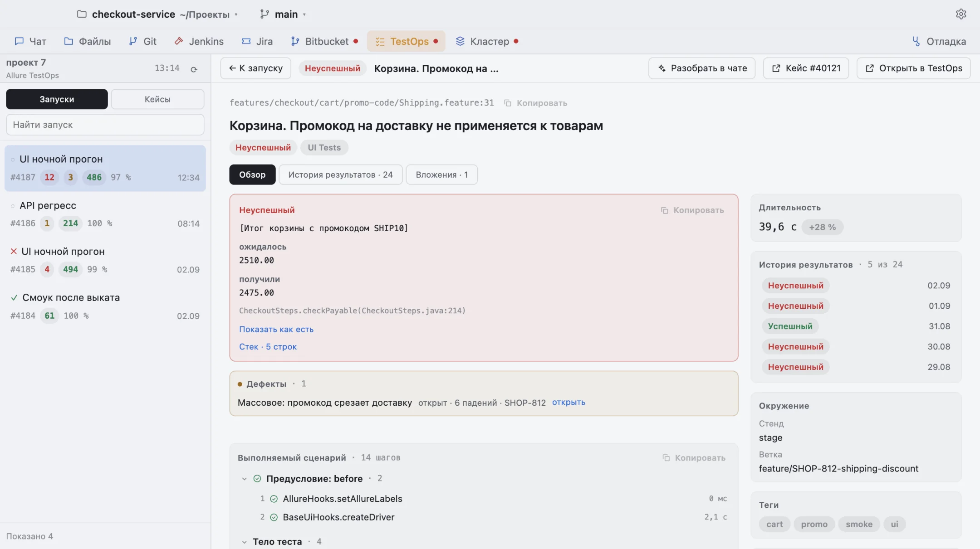Go back with К запуску button
Screen dimensions: 980x549
click(x=256, y=68)
